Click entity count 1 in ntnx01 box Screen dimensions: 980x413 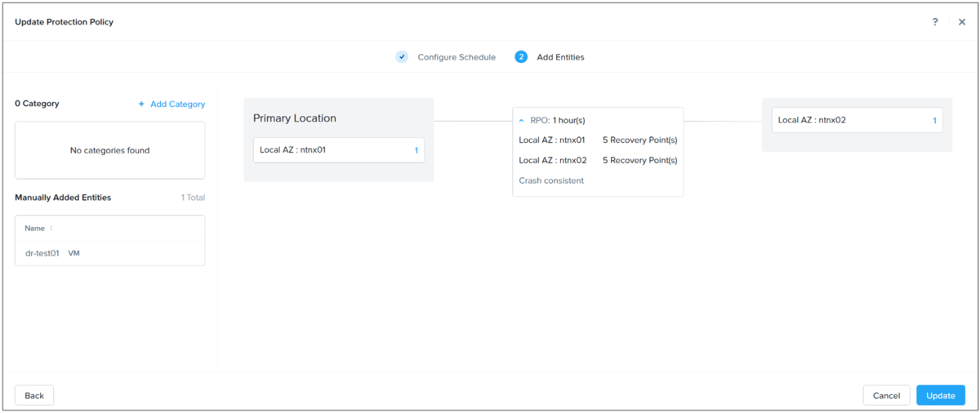pyautogui.click(x=416, y=150)
